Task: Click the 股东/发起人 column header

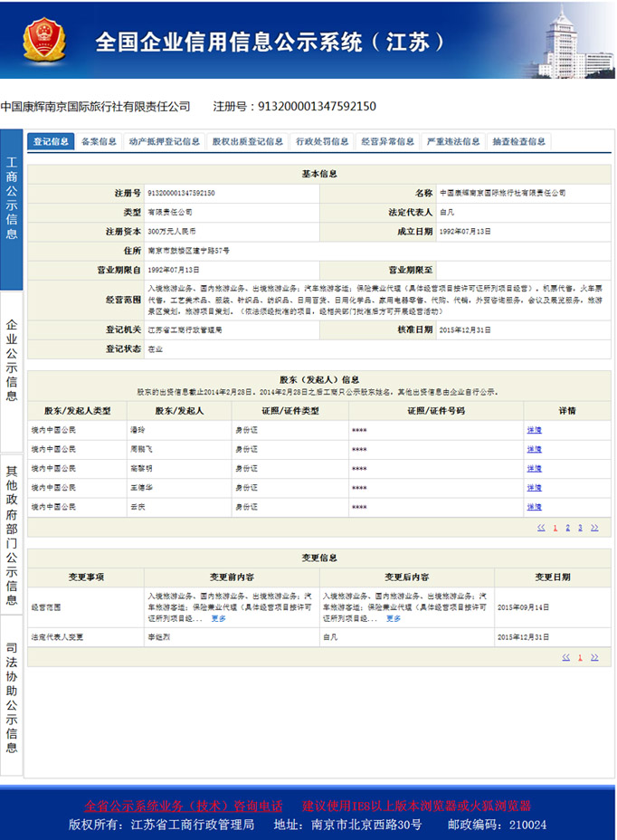Action: 179,411
